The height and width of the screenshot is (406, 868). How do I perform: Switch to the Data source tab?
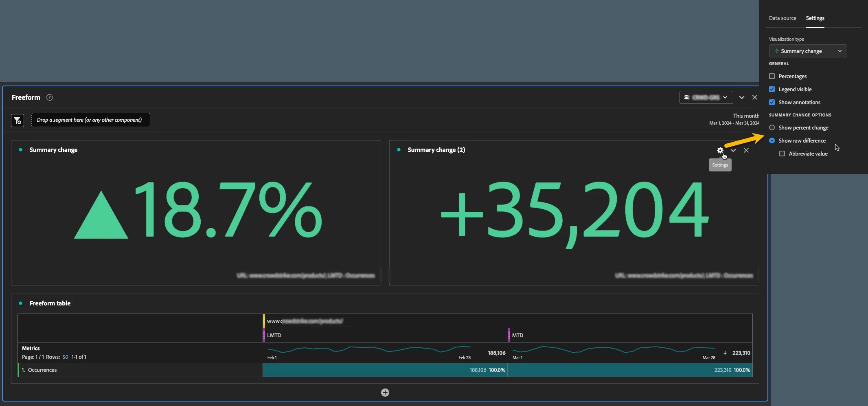(783, 18)
